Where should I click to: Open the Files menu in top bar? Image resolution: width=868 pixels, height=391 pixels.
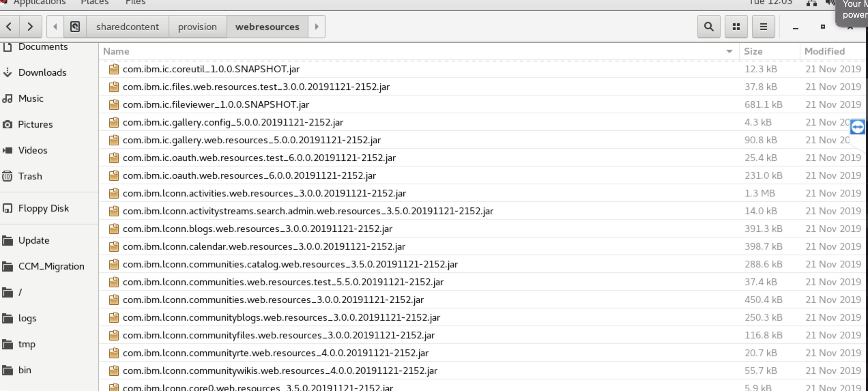pos(135,2)
